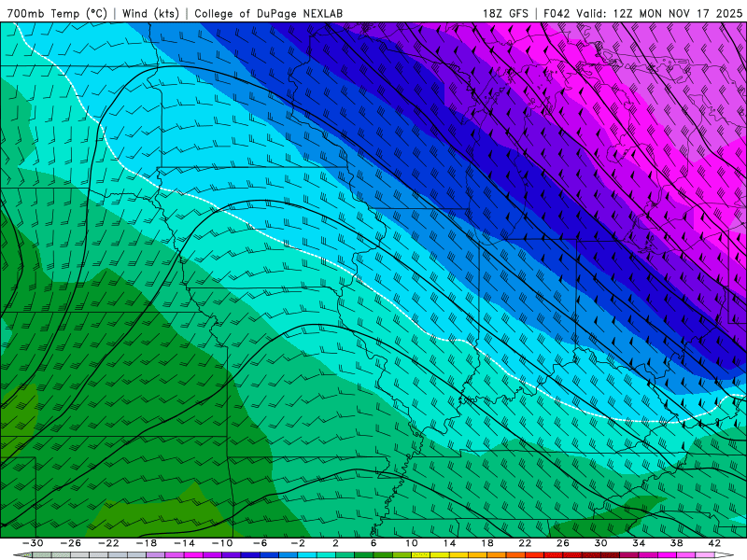
Task: Click the positive 18 color scale label
Action: pyautogui.click(x=486, y=543)
